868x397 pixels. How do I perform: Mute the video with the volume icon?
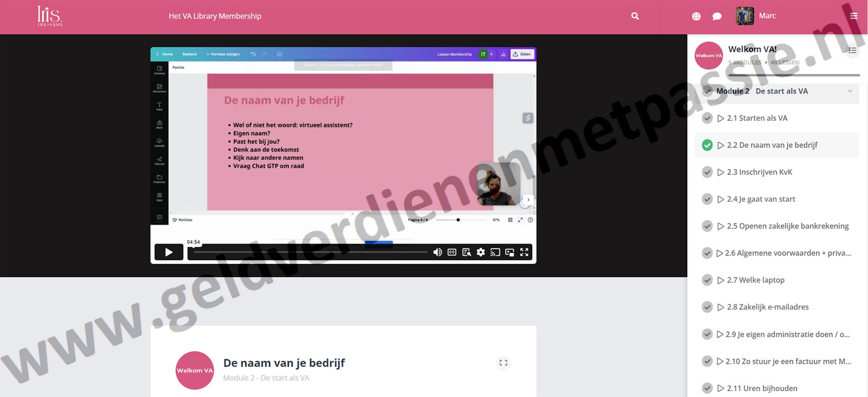437,252
